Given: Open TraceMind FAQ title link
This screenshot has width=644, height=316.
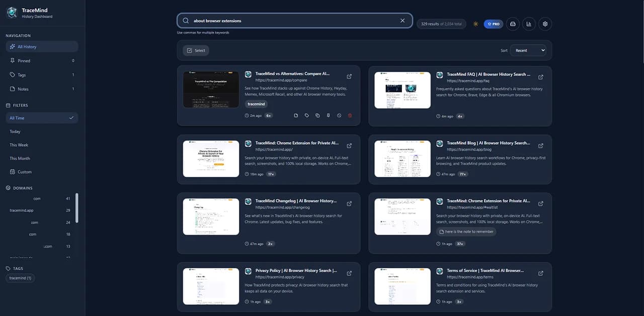Looking at the screenshot, I should (489, 74).
